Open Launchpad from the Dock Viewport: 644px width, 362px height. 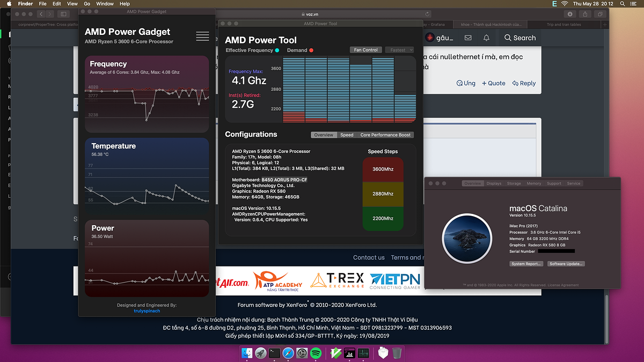(x=261, y=353)
